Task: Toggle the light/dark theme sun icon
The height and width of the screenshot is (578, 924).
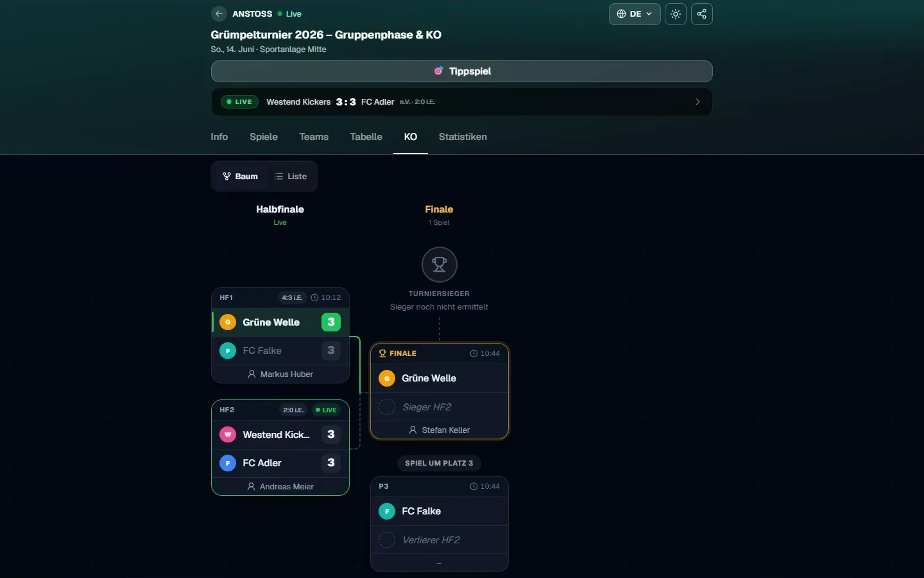Action: point(676,14)
